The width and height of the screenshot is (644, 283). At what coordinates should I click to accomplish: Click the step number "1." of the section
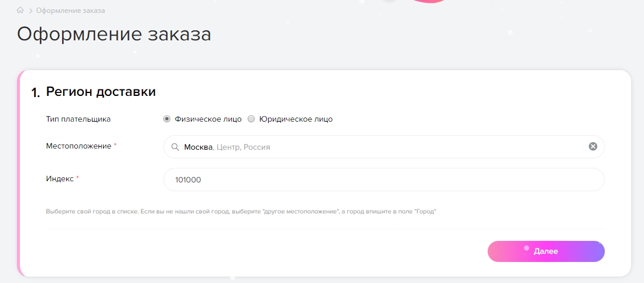click(35, 92)
